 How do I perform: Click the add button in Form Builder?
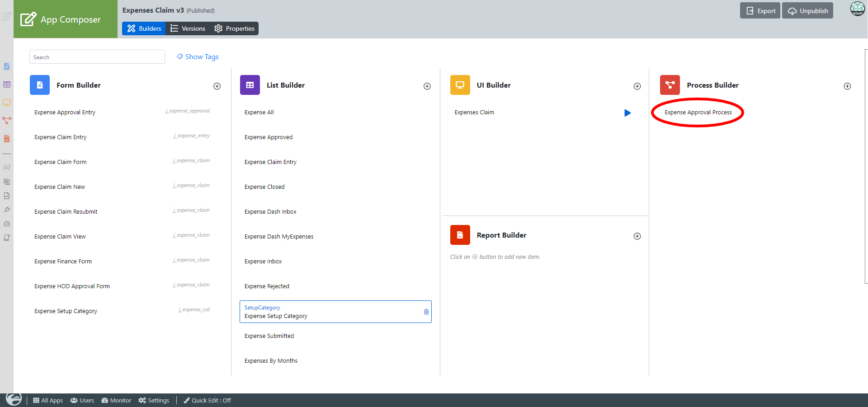pyautogui.click(x=217, y=86)
